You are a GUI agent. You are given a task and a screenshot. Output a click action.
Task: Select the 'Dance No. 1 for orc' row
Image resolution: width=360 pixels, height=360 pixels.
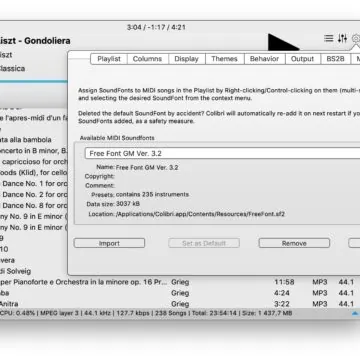click(34, 184)
